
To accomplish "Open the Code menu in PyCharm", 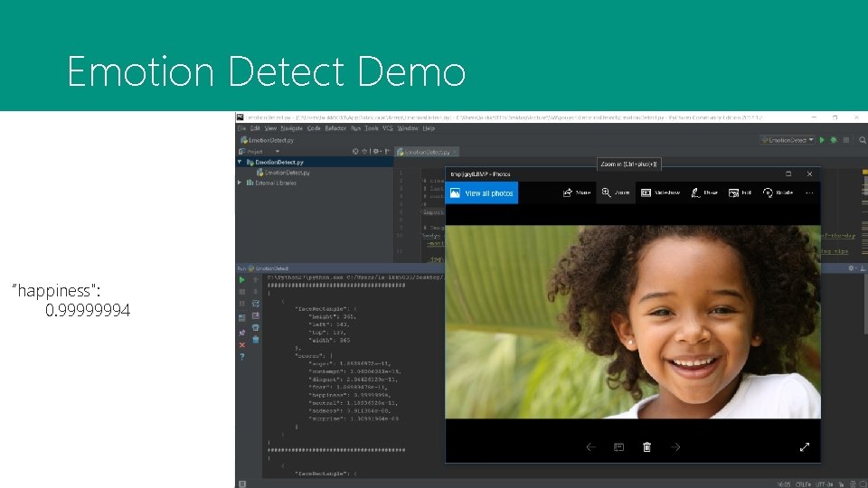I will 314,128.
